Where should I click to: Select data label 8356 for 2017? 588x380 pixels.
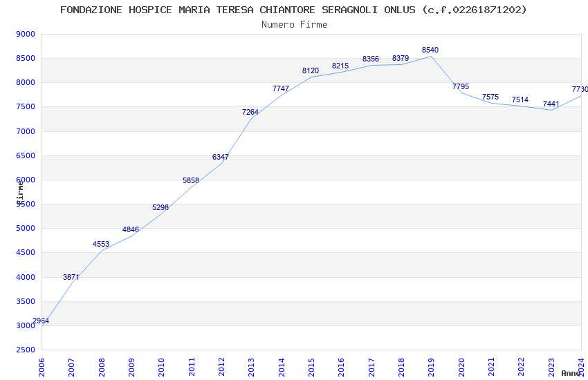coord(371,59)
